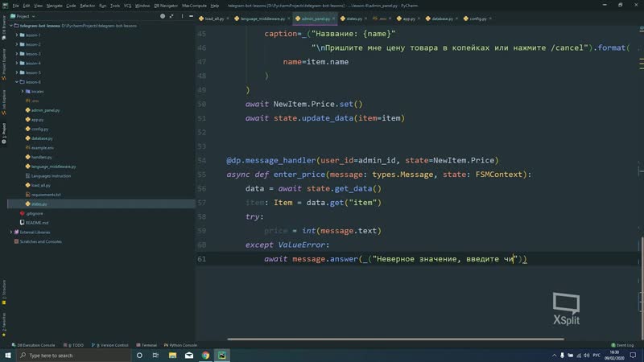
Task: Open Google Chrome from the taskbar
Action: (x=205, y=356)
